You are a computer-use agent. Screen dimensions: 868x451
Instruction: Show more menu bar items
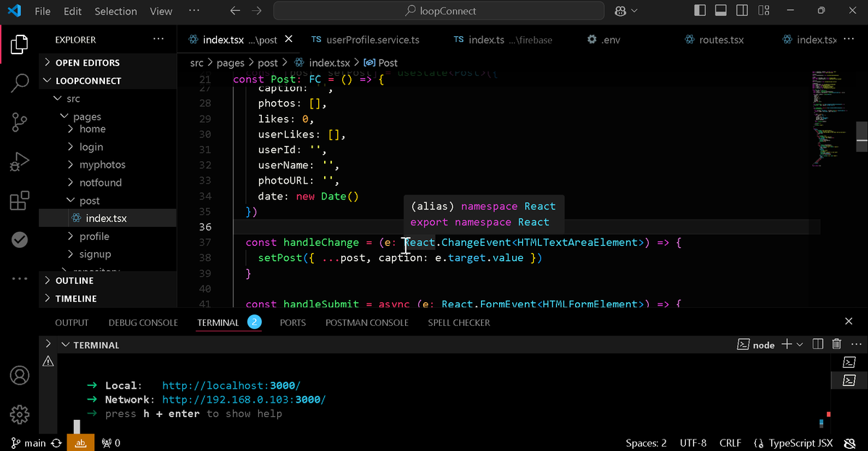pyautogui.click(x=194, y=11)
